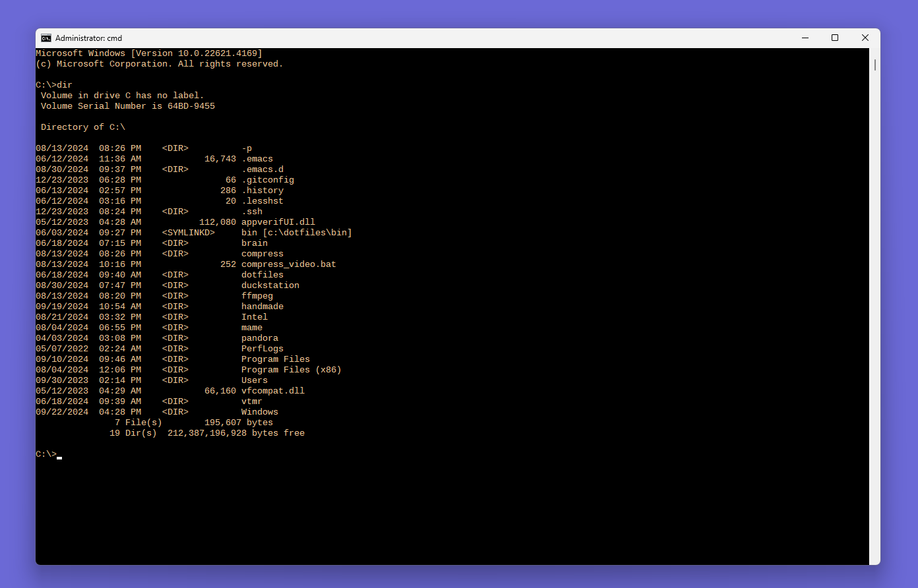Click the <SYMLINKD> label for bin
This screenshot has height=588, width=918.
(x=188, y=233)
